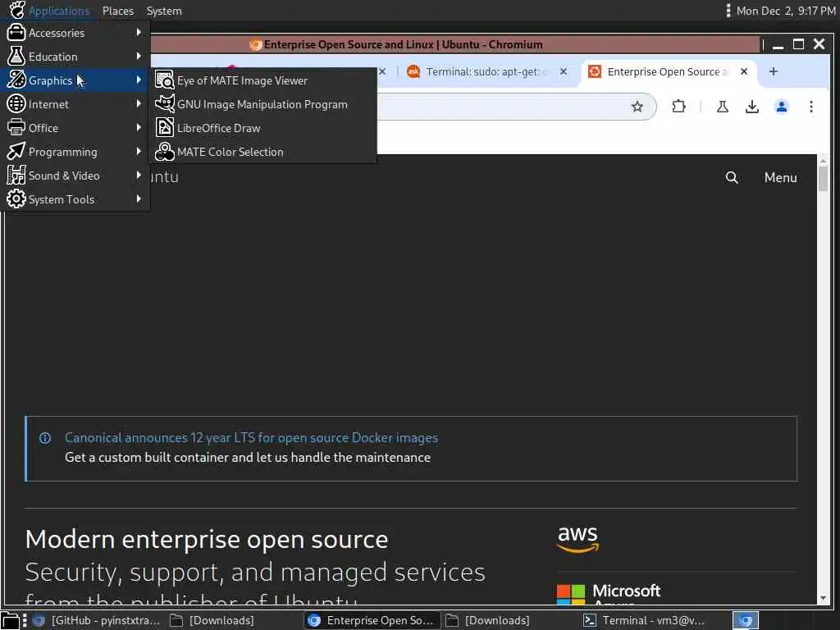Switch to Terminal vm3 taskbar window
This screenshot has height=630, width=840.
point(645,620)
